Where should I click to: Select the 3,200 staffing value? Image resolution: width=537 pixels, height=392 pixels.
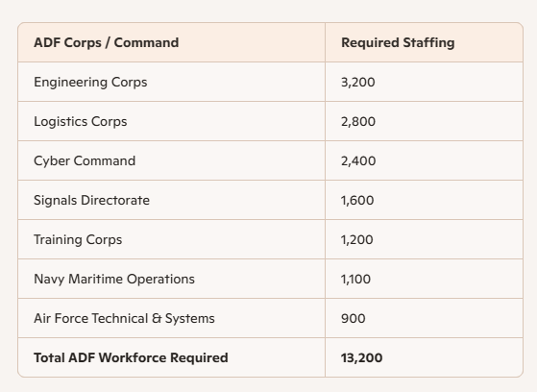click(358, 83)
